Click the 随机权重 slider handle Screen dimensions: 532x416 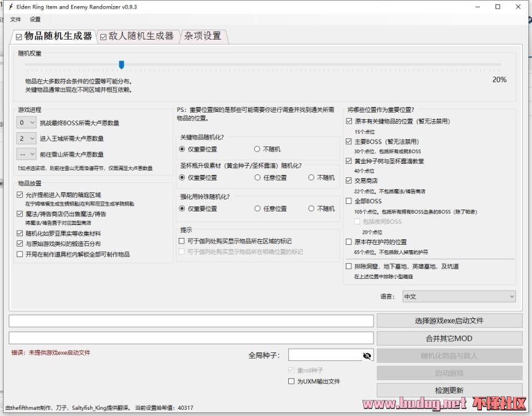tap(121, 64)
